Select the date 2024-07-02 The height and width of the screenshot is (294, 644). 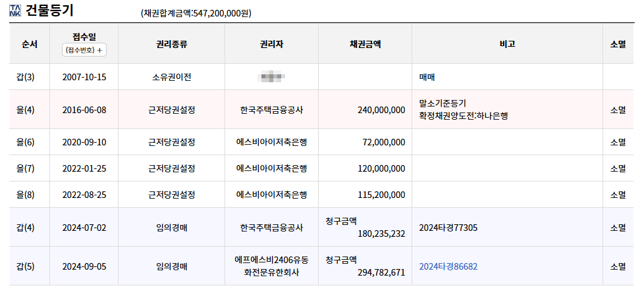(x=84, y=228)
